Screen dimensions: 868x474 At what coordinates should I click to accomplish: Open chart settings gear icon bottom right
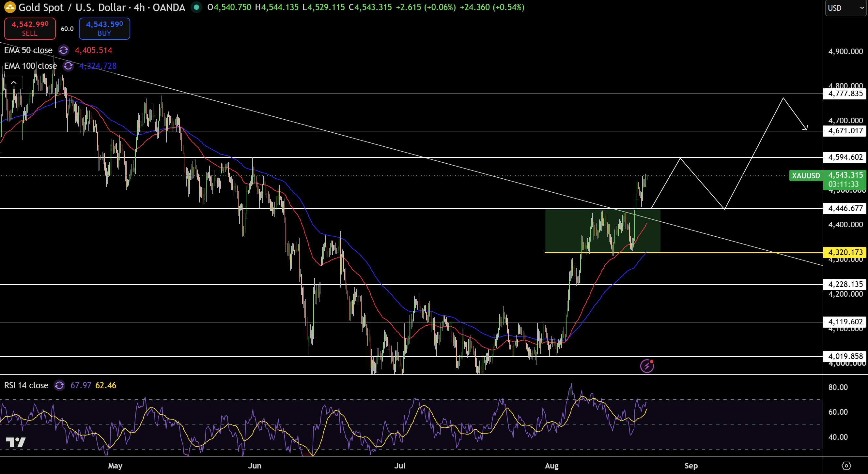pos(846,466)
